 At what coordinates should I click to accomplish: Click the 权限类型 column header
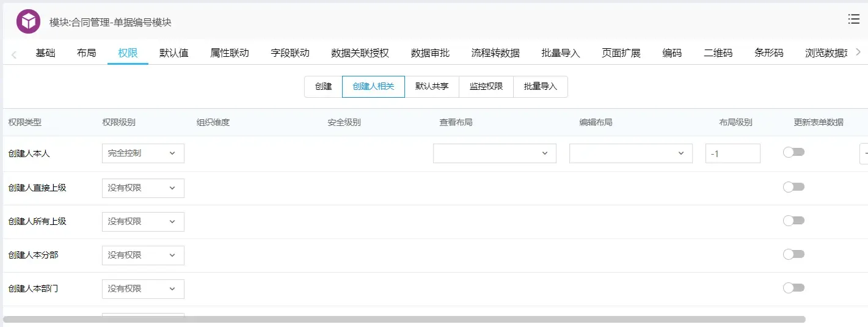(x=25, y=122)
